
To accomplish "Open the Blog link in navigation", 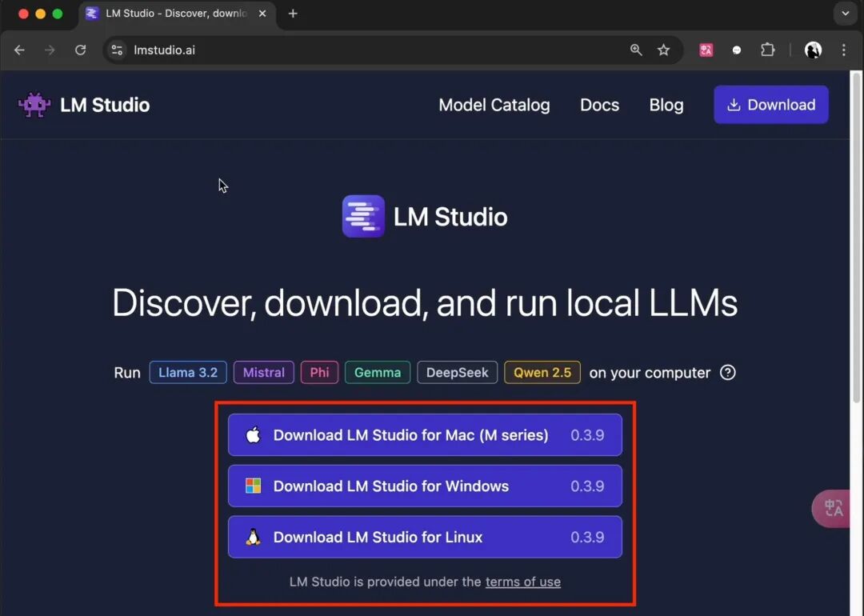I will (666, 105).
